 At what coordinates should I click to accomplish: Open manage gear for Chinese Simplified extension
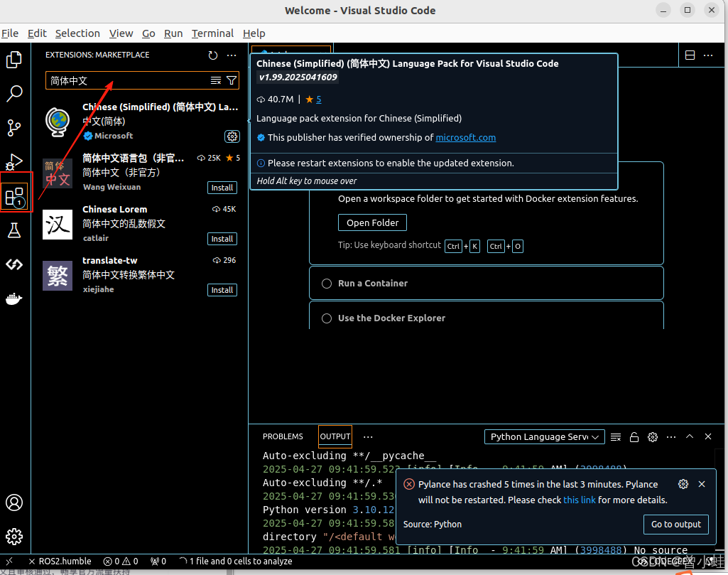[x=232, y=136]
